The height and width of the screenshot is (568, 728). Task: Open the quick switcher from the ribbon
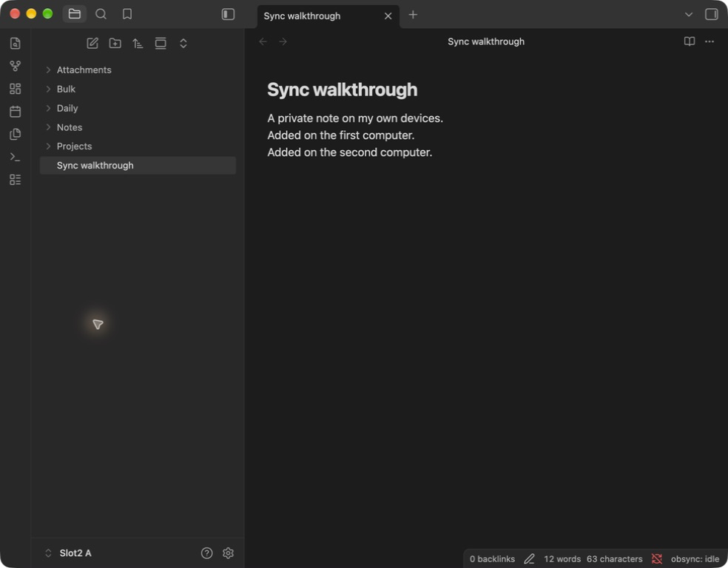16,44
